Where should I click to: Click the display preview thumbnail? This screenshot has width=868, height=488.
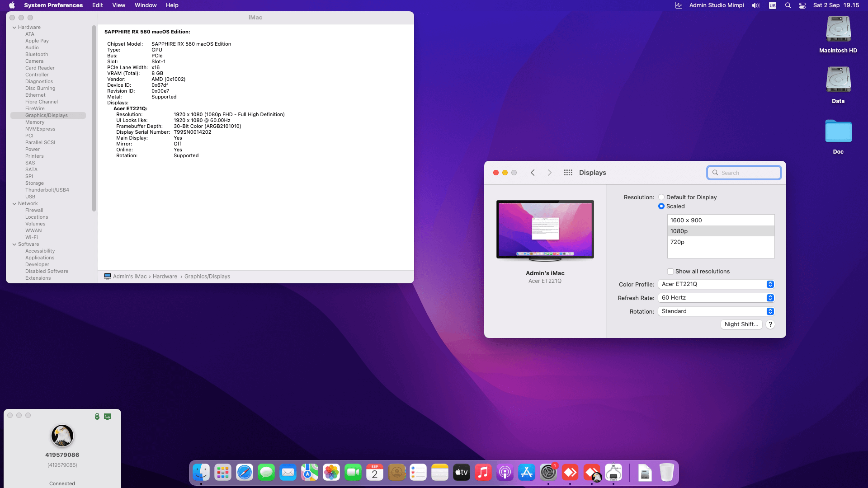pos(545,231)
